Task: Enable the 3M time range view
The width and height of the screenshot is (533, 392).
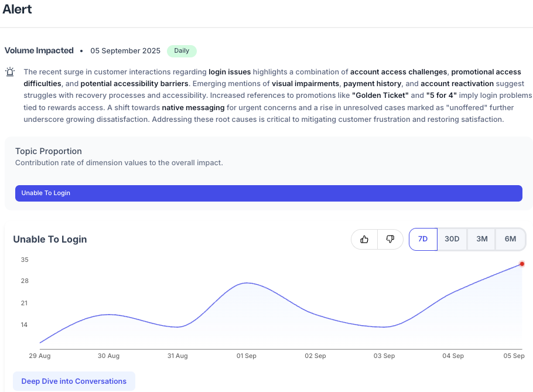Action: click(481, 239)
